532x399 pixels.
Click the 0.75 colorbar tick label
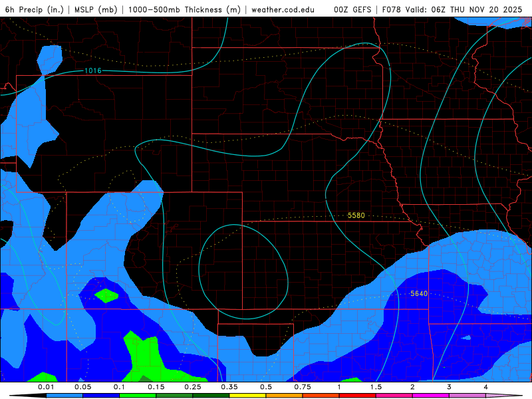pos(303,387)
